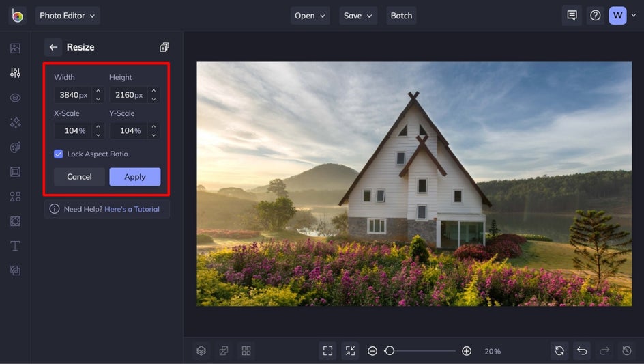Decrease Width with the down arrow
Image resolution: width=644 pixels, height=364 pixels.
coord(98,99)
